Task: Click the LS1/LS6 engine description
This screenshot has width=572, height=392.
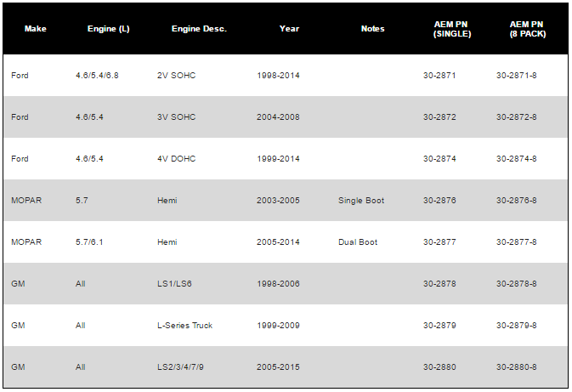Action: (175, 284)
